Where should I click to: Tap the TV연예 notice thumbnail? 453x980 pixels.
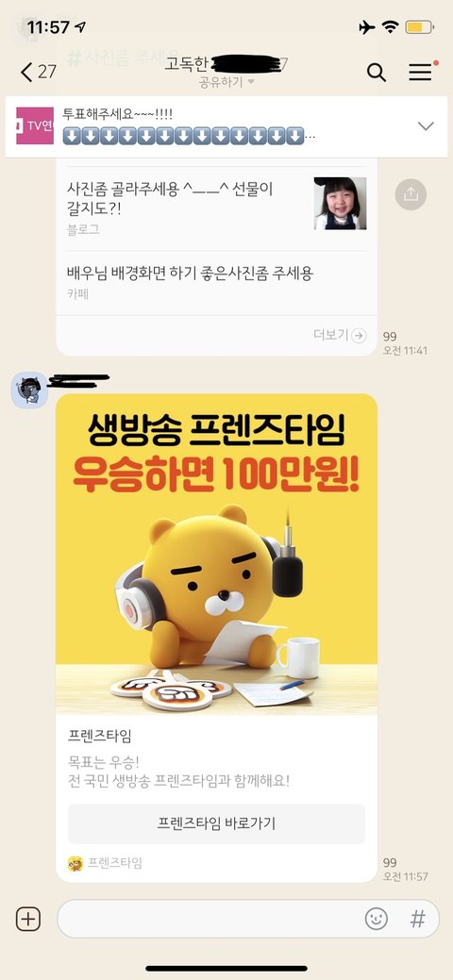coord(35,125)
